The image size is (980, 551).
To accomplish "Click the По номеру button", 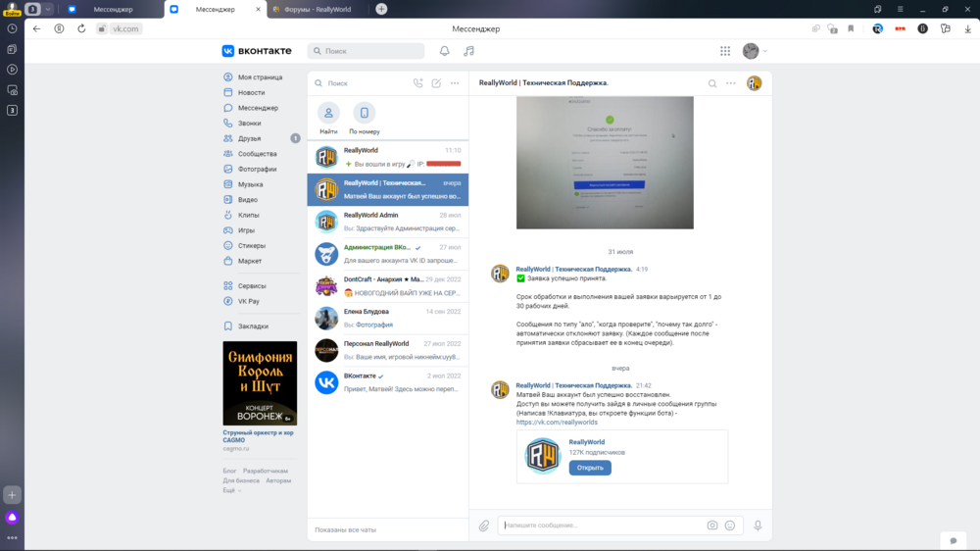I will click(365, 119).
